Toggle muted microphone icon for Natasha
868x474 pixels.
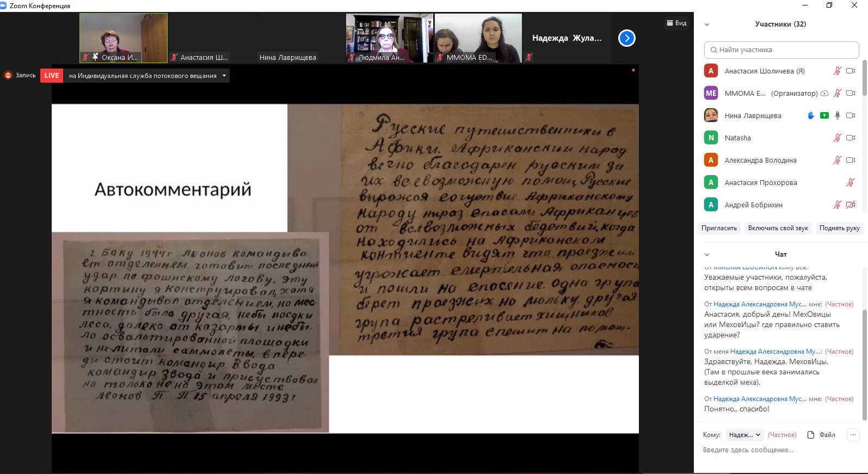(x=837, y=138)
